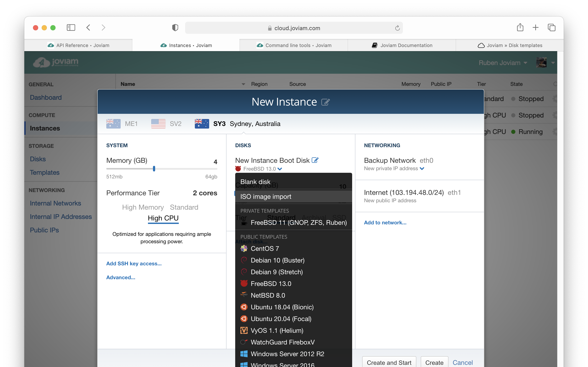This screenshot has height=367, width=588.
Task: Click the NetBSD 8.0 logo icon
Action: coord(244,295)
